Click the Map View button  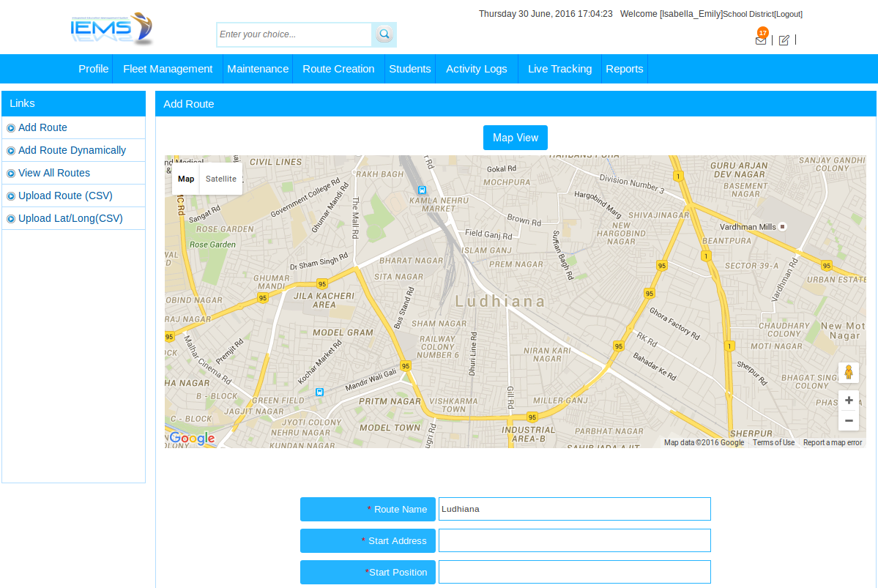[515, 138]
